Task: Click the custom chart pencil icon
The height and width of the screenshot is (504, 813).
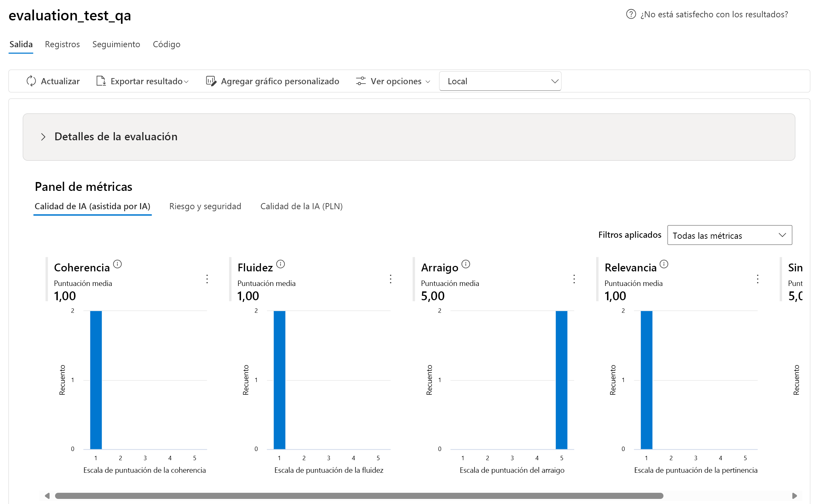Action: click(211, 81)
